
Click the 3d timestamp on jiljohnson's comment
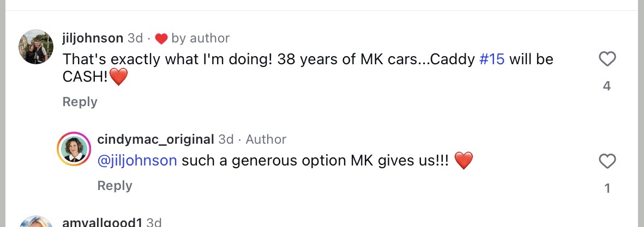135,38
